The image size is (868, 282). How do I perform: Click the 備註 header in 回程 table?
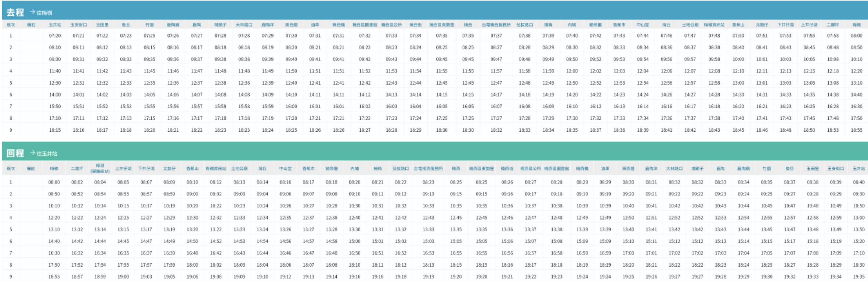tap(31, 169)
